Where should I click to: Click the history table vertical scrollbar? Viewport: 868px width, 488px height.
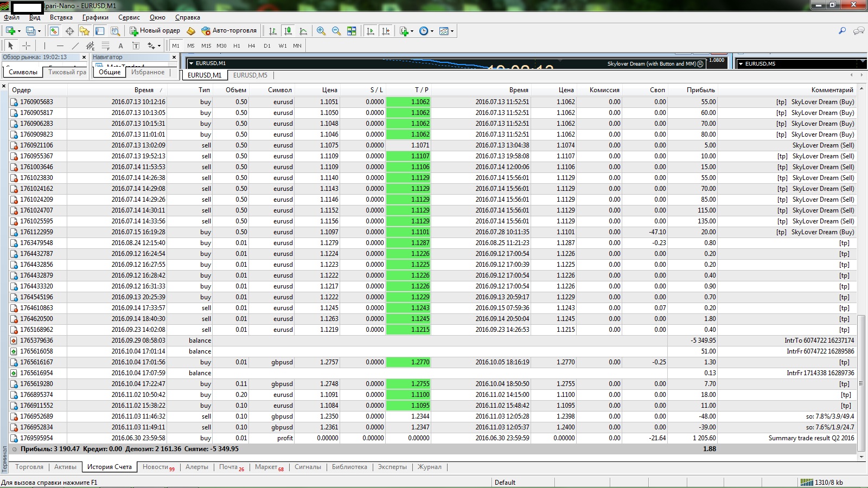point(861,382)
